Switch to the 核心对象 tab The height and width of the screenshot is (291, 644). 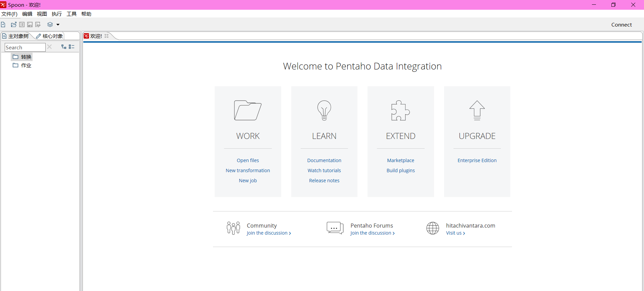pyautogui.click(x=49, y=36)
